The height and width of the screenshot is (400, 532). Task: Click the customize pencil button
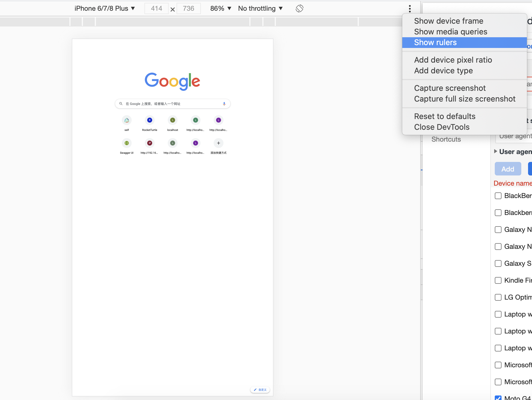click(260, 390)
